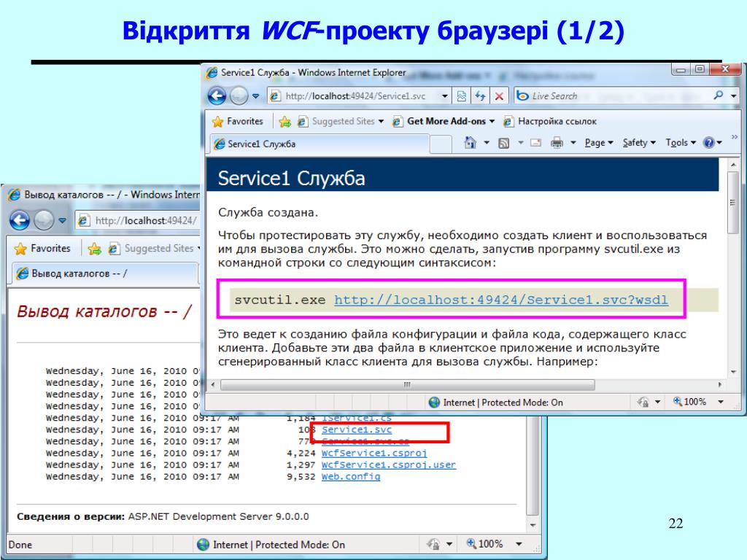Show more command bar items chevron
This screenshot has width=747, height=560.
pos(734,137)
